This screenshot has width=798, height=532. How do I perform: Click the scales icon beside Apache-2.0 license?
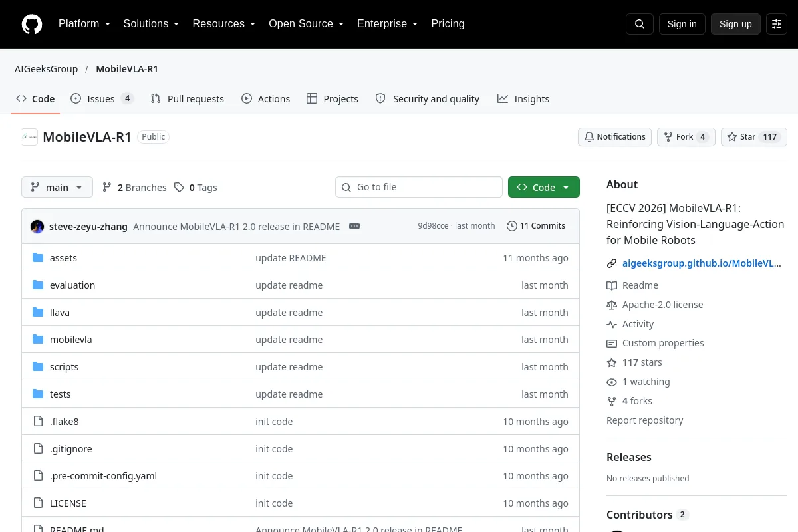[612, 305]
